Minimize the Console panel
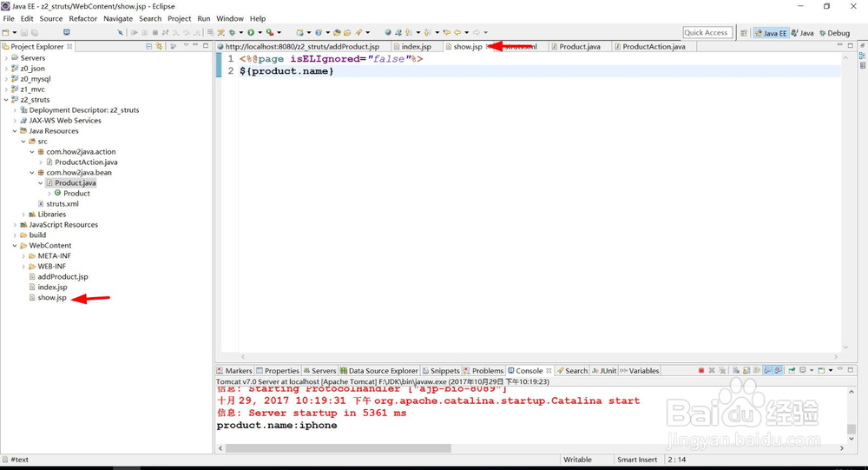The image size is (868, 470). pos(839,369)
